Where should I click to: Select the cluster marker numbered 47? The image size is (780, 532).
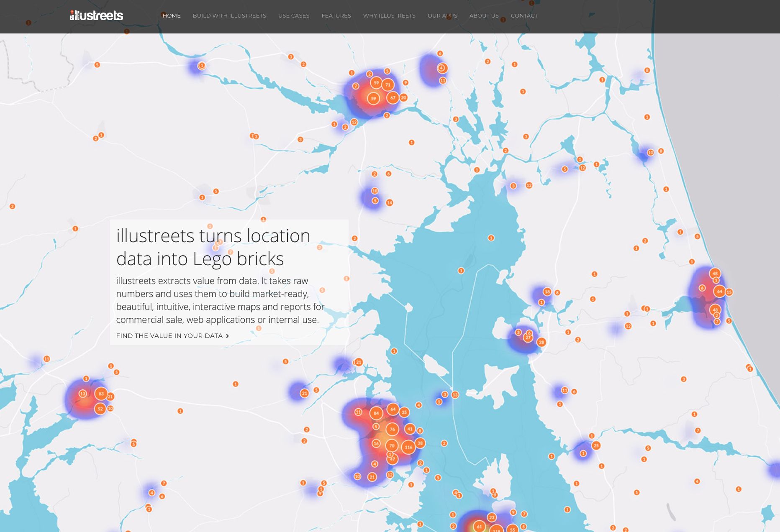click(x=392, y=459)
